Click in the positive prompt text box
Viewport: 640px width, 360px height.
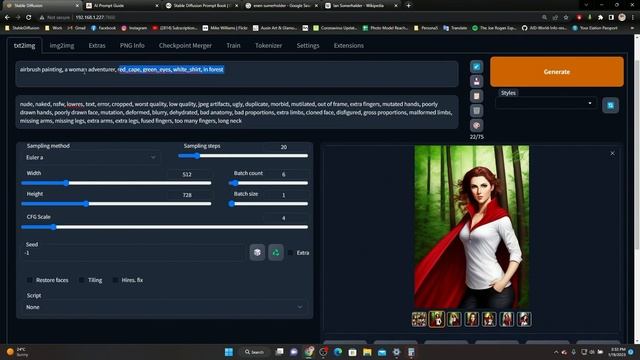click(237, 74)
